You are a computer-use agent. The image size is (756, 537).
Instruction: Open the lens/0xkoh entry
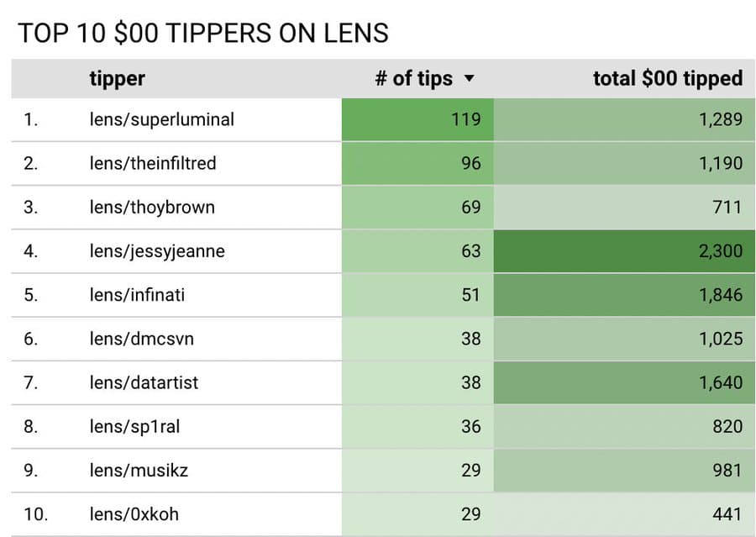[x=134, y=513]
